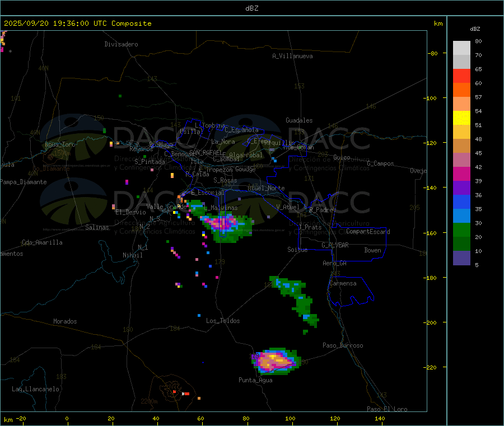Click the dBZ title at top center

pos(251,8)
